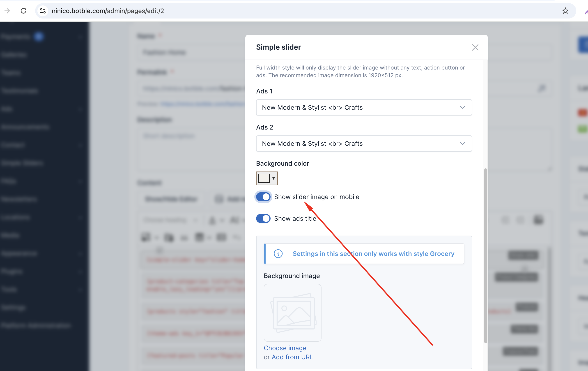
Task: Click the modal dialog scrollbar
Action: [x=485, y=255]
